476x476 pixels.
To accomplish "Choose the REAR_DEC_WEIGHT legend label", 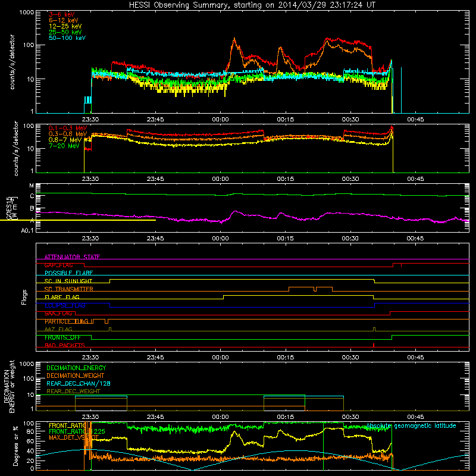I will click(x=73, y=392).
